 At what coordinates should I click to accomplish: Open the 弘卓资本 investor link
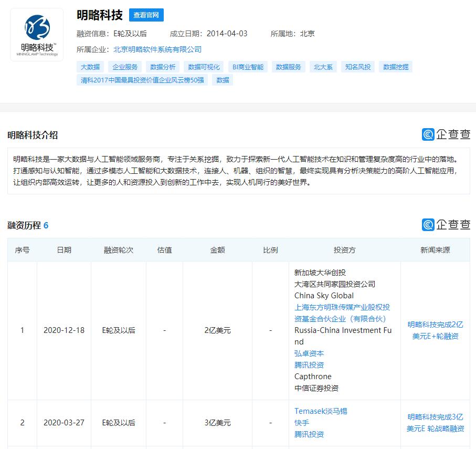coord(309,353)
